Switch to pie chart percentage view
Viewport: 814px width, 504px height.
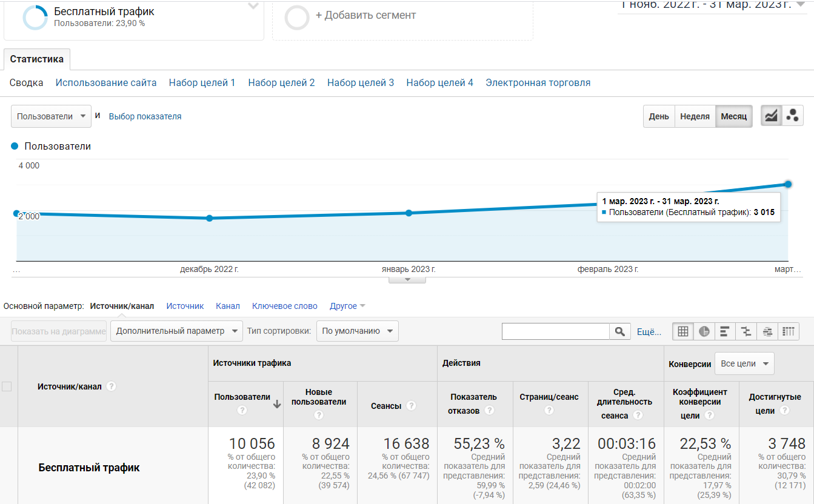704,331
